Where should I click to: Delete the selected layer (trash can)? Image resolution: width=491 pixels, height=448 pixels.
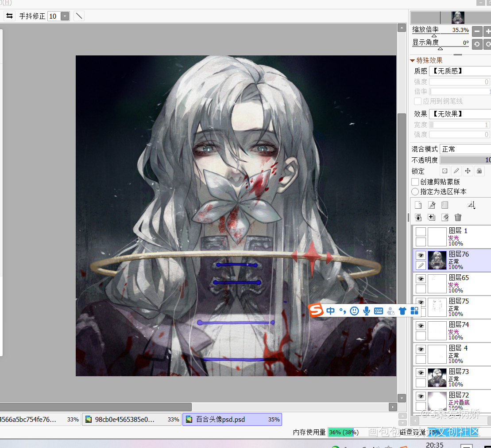pyautogui.click(x=458, y=217)
